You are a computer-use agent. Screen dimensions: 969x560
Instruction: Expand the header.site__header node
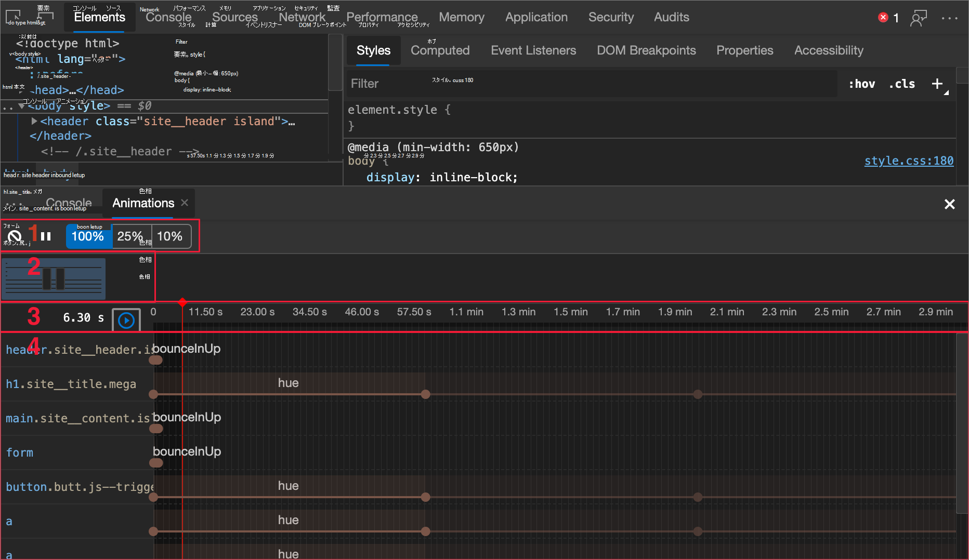point(34,121)
